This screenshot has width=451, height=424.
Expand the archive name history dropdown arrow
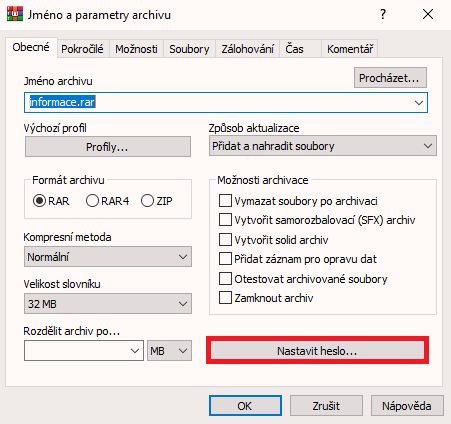click(419, 103)
